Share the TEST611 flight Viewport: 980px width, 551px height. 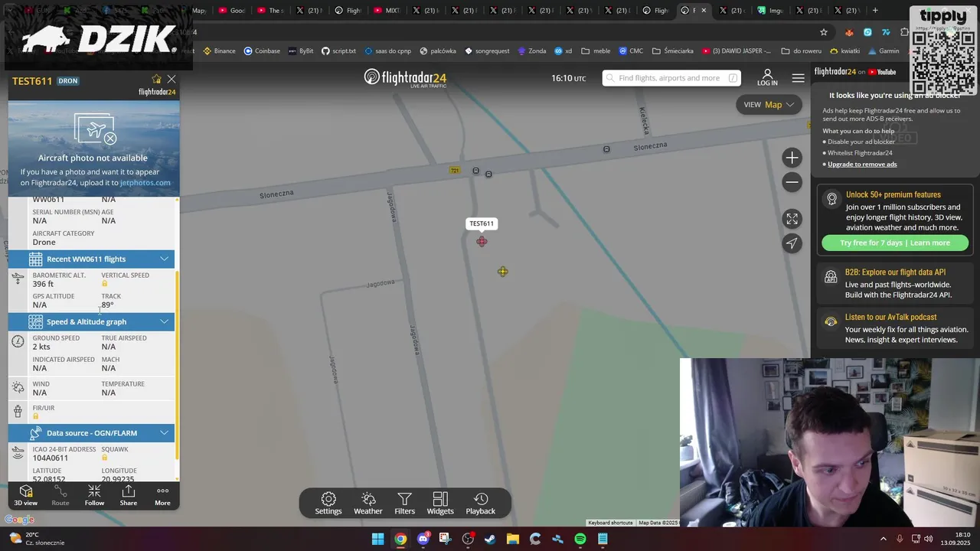[129, 495]
